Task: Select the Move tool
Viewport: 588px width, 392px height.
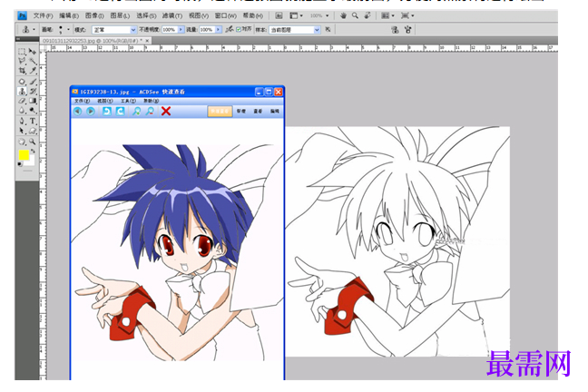Action: click(33, 52)
